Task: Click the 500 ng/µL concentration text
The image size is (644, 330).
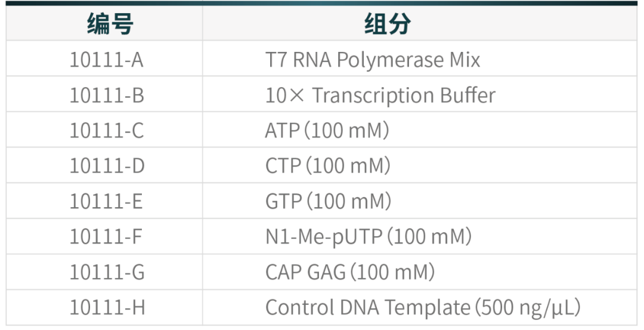Action: pos(527,308)
